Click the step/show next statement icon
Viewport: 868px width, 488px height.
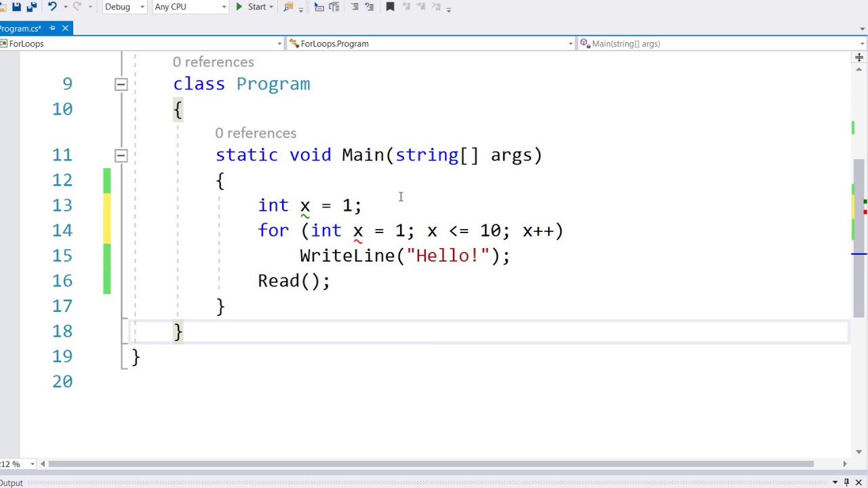[319, 7]
